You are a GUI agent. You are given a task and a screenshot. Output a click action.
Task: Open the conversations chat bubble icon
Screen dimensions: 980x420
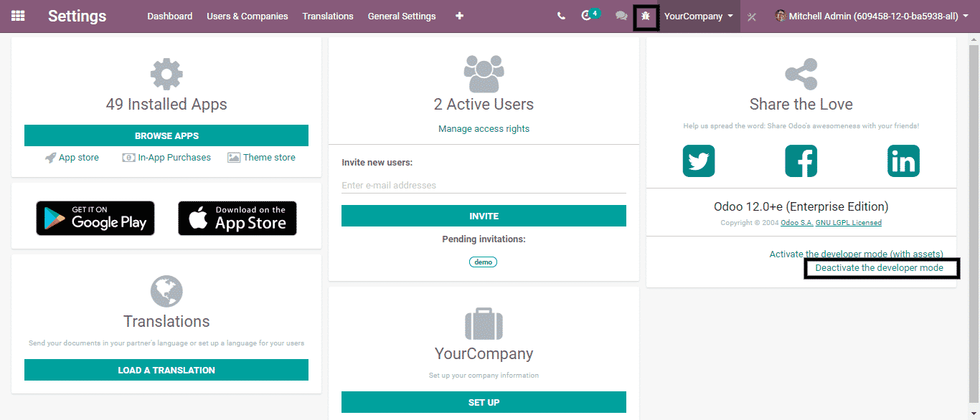click(621, 16)
